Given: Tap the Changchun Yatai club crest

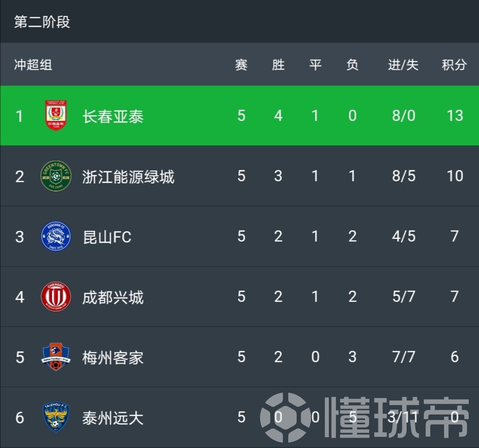Looking at the screenshot, I should [56, 115].
